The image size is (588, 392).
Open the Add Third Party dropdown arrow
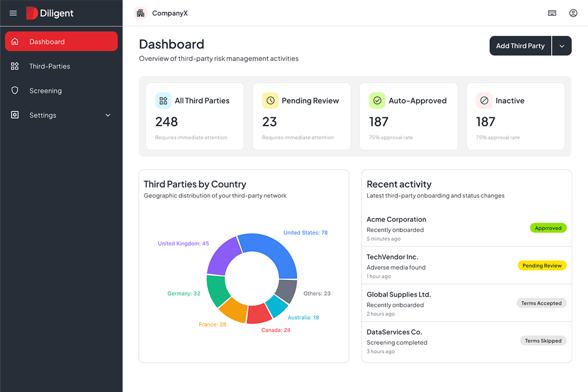coord(562,46)
